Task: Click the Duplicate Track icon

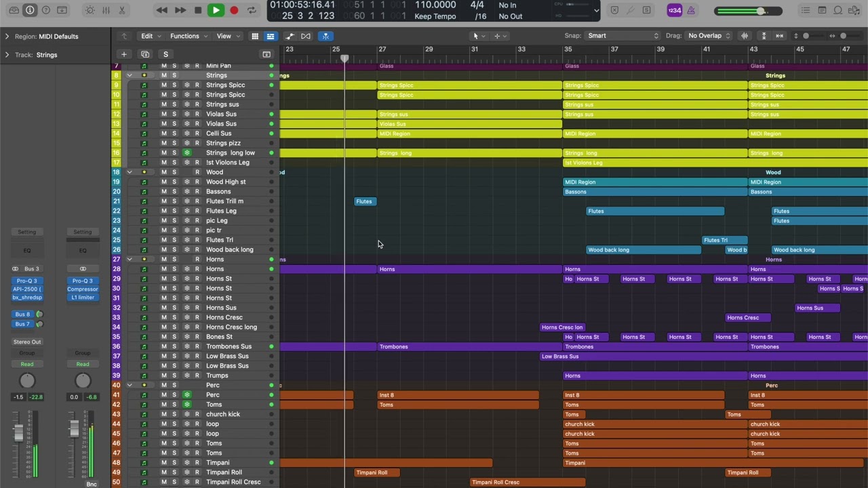Action: tap(145, 54)
